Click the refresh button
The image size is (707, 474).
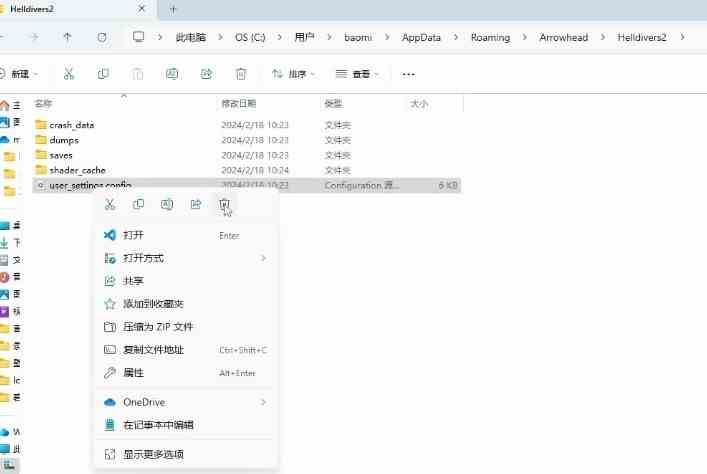(102, 37)
